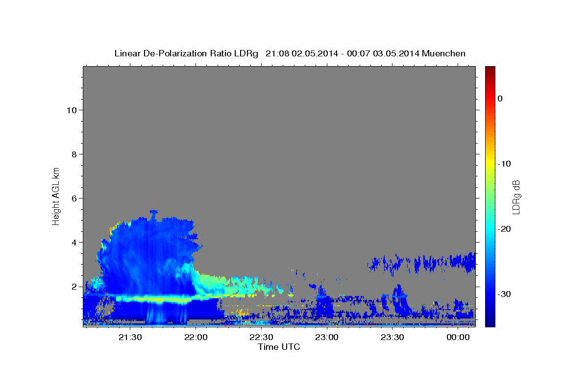588x392 pixels.
Task: Click the colorbar value -30 label
Action: [x=505, y=294]
